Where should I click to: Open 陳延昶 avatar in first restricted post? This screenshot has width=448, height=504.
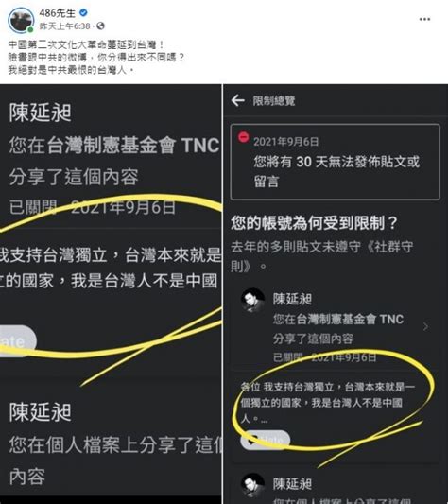tap(253, 300)
